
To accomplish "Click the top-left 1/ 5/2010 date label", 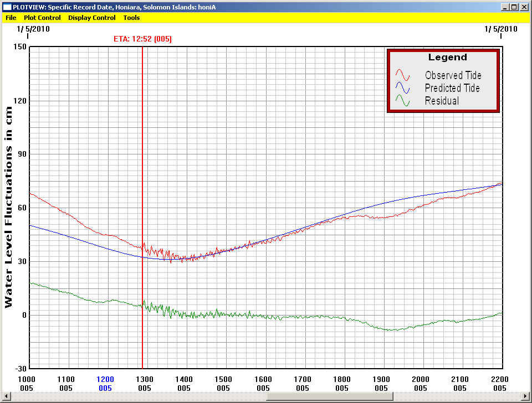I will pyautogui.click(x=33, y=29).
